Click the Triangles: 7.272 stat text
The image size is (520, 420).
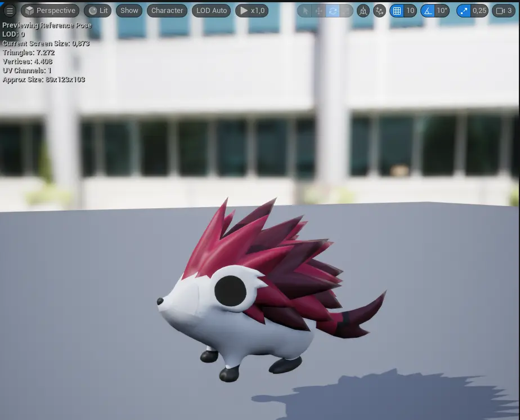click(29, 52)
